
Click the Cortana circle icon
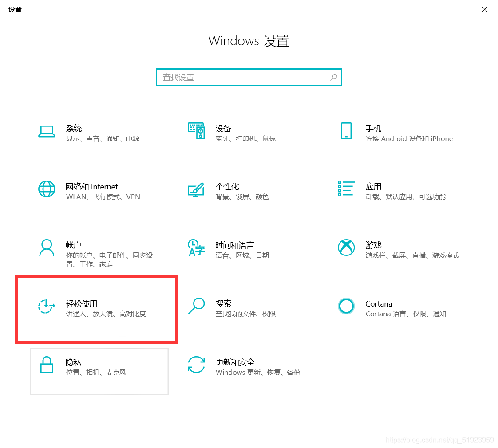point(346,306)
